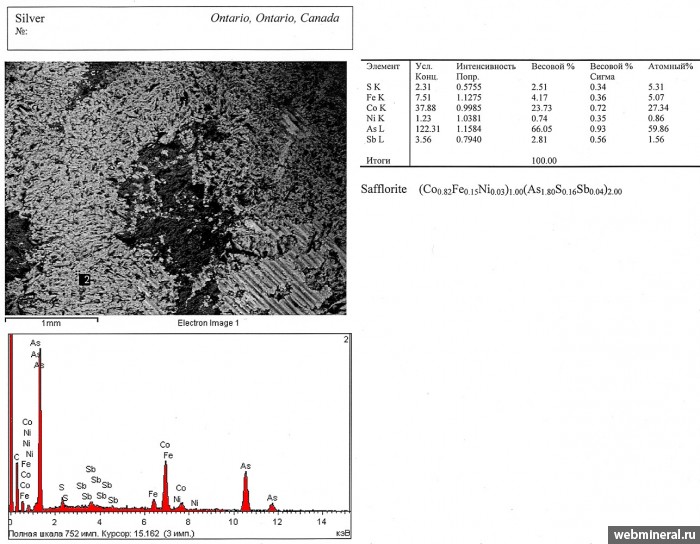This screenshot has width=700, height=544.
Task: Select the mineral name "Safflorite"
Action: click(x=383, y=189)
